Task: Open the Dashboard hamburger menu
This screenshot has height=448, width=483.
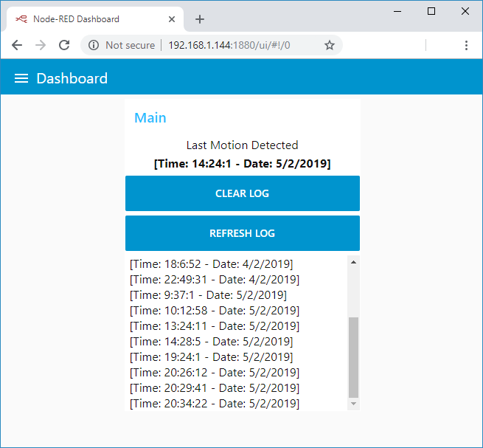Action: (21, 78)
